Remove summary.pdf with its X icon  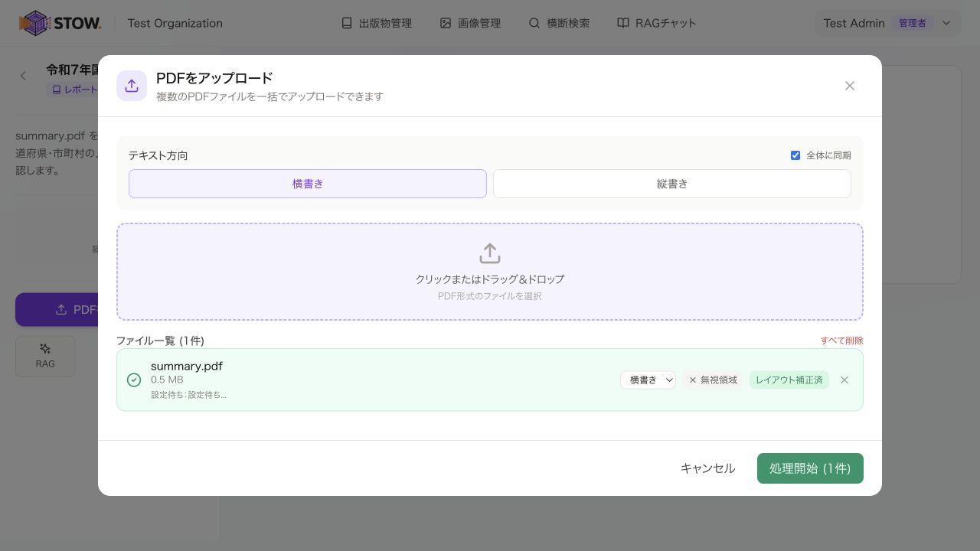pyautogui.click(x=844, y=380)
